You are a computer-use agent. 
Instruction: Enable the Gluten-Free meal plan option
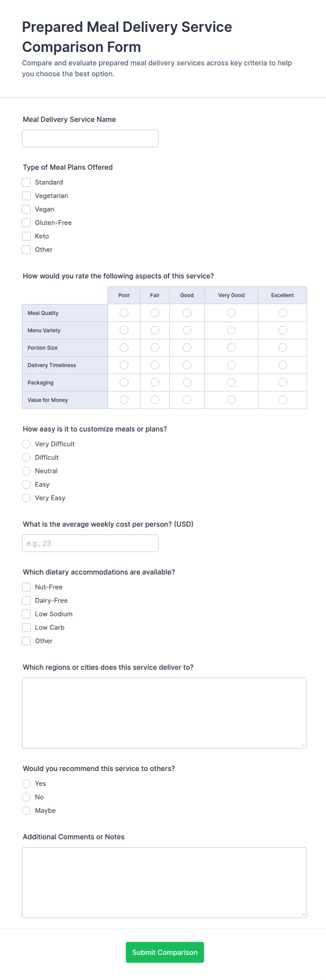[26, 223]
